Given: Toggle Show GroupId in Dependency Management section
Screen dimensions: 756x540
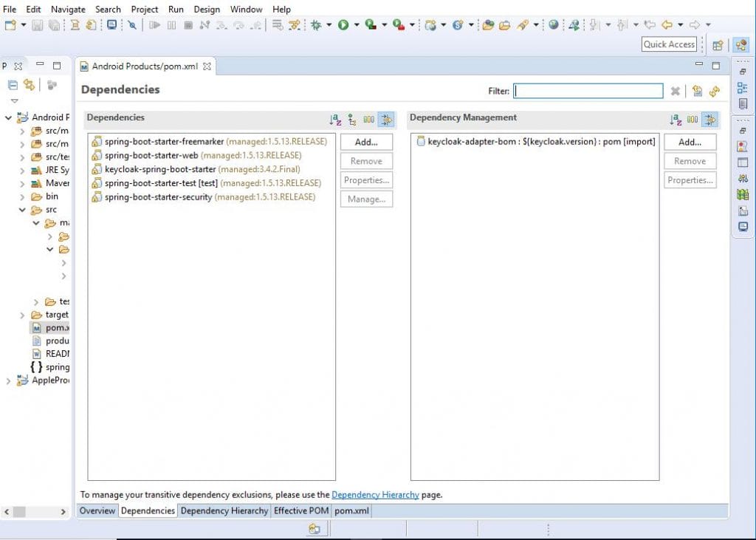Looking at the screenshot, I should coord(693,120).
